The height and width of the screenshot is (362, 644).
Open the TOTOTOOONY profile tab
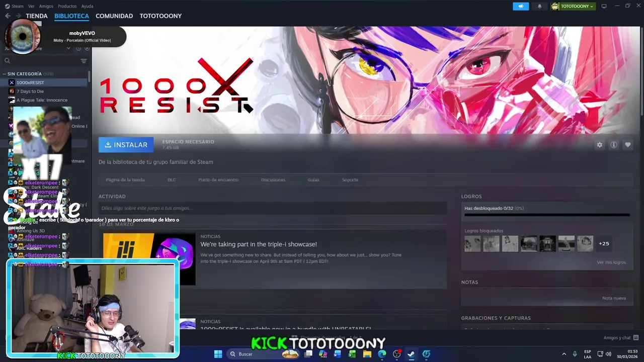click(x=160, y=16)
